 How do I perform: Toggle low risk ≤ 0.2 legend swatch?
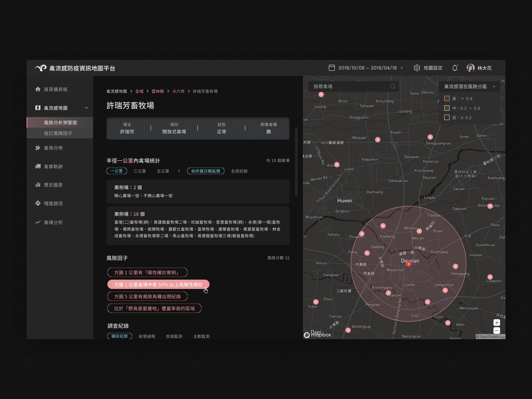coord(447,117)
